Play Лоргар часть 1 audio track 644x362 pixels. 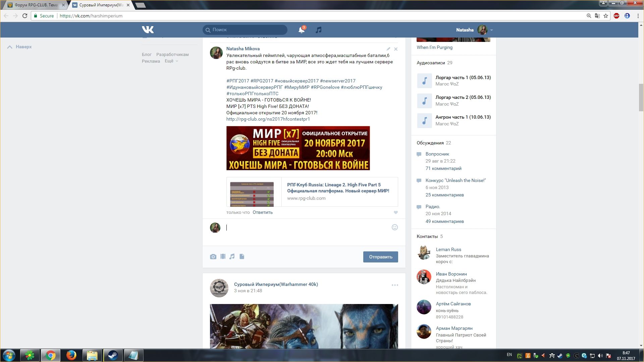424,81
